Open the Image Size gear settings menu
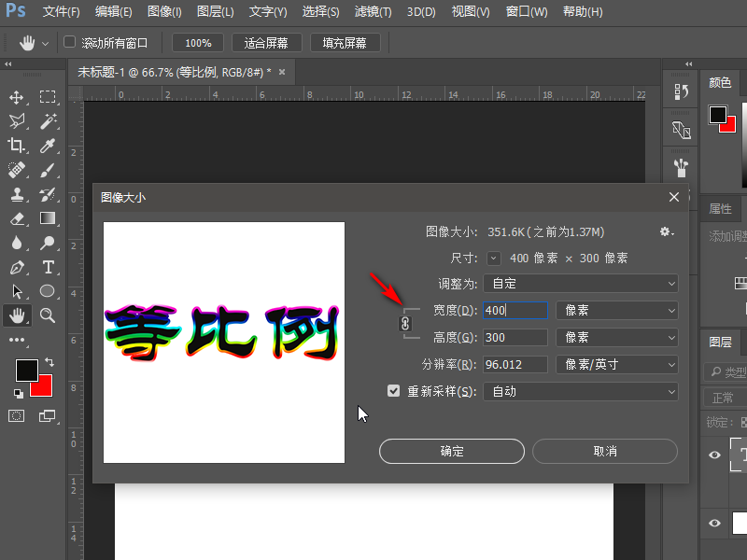 667,231
